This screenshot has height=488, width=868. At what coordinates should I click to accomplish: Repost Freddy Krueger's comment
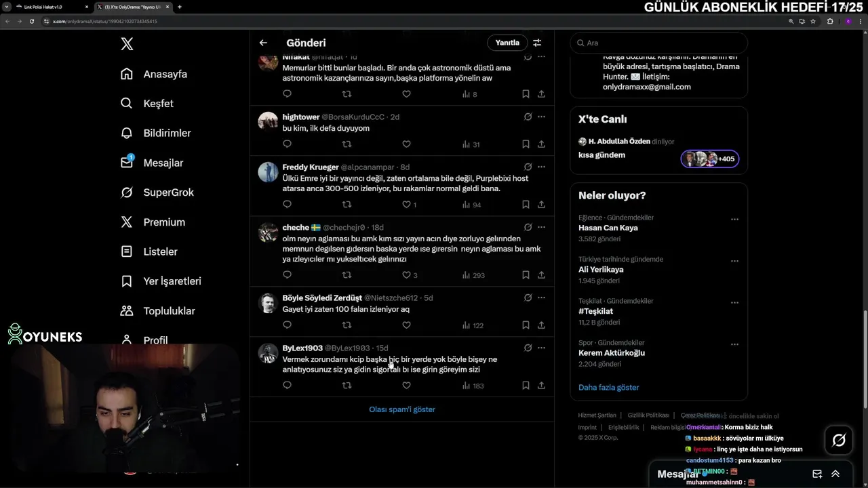click(347, 204)
